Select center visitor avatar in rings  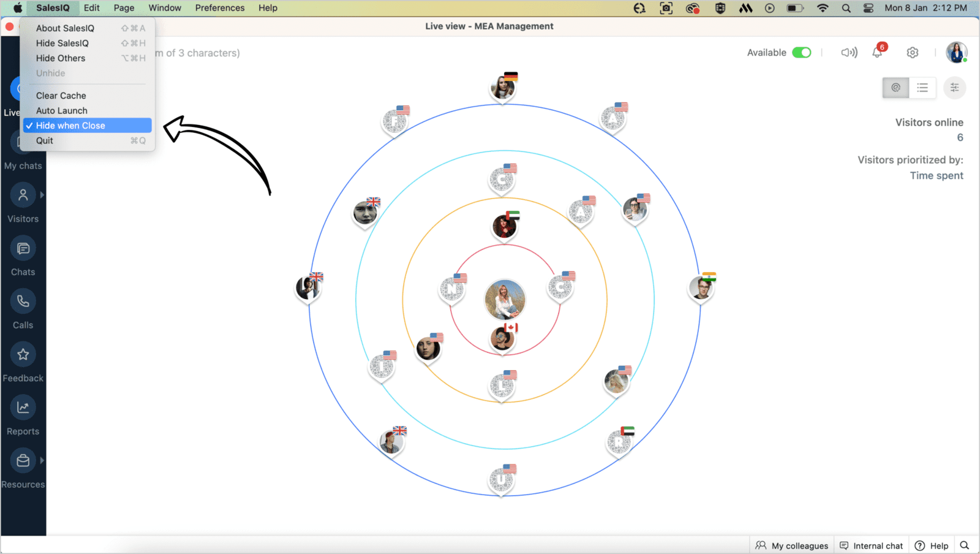tap(505, 300)
